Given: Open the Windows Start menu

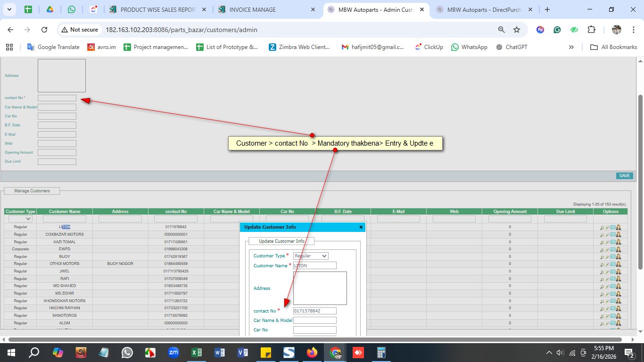Looking at the screenshot, I should click(11, 353).
